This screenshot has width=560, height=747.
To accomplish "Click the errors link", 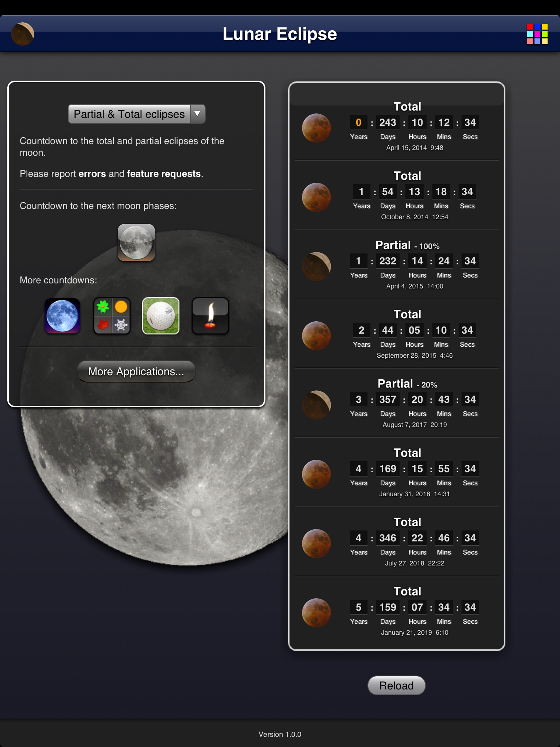I will pyautogui.click(x=92, y=174).
